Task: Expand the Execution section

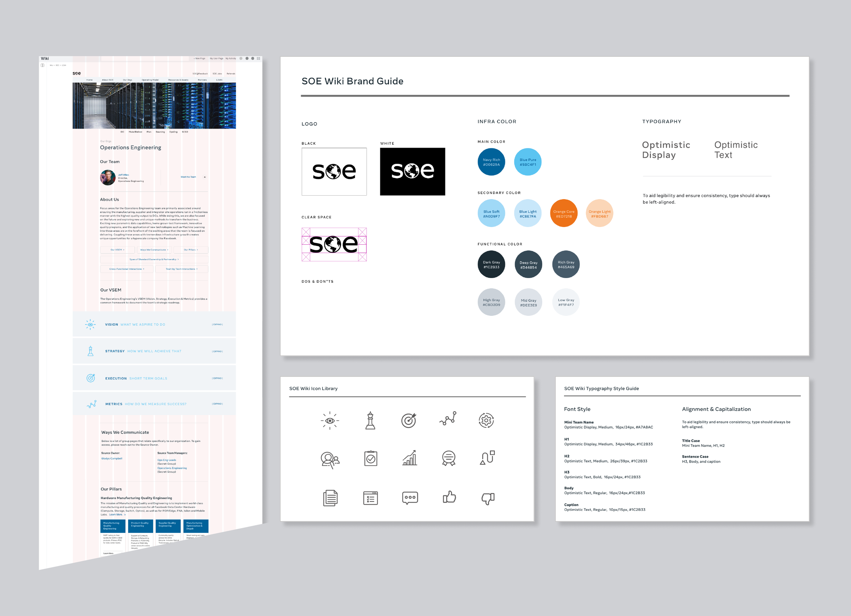Action: [x=217, y=378]
